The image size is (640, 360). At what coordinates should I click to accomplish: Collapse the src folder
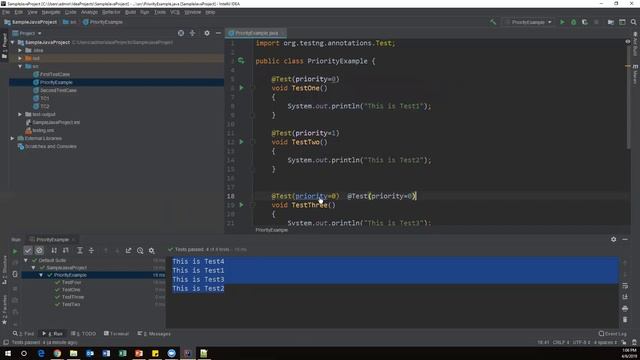click(x=20, y=66)
